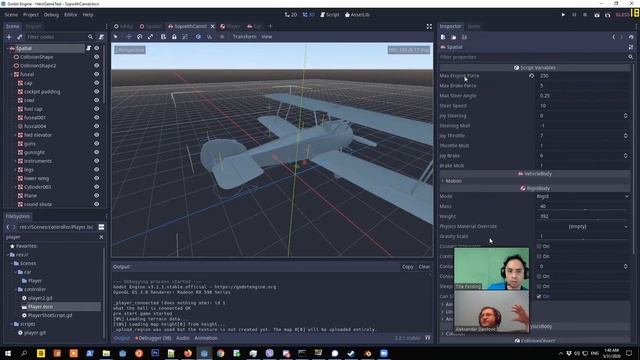Switch to the Script workspace
The image size is (640, 360).
tap(329, 15)
